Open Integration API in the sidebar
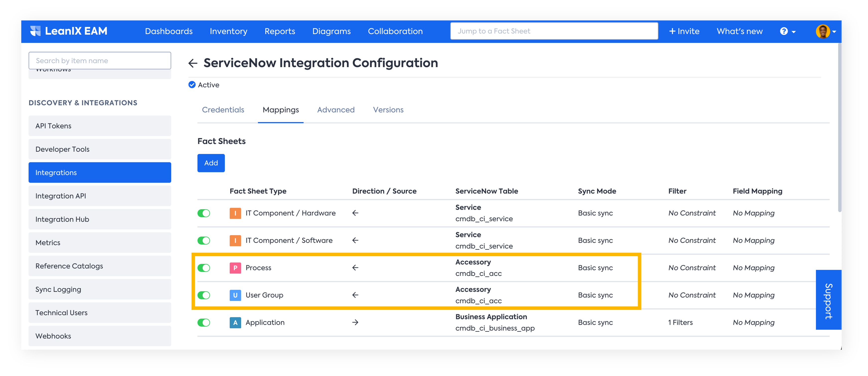868x376 pixels. [100, 196]
